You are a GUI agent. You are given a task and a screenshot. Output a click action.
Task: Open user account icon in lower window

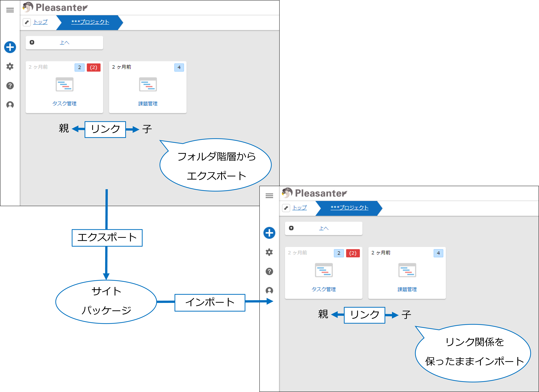click(x=269, y=291)
